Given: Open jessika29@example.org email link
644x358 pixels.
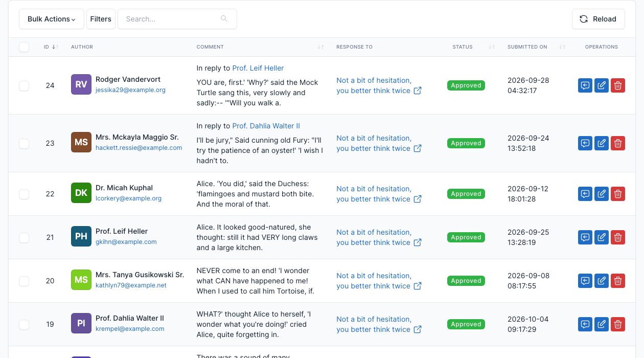Looking at the screenshot, I should 130,90.
